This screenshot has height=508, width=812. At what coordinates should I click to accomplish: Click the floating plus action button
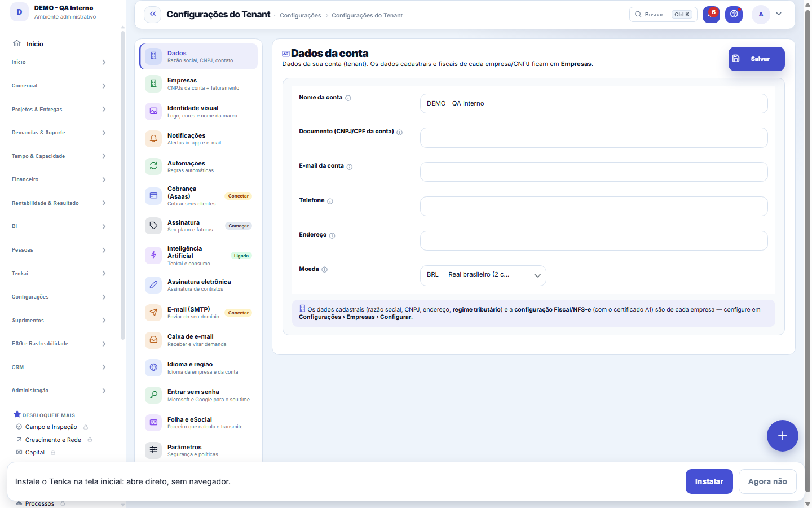tap(782, 436)
